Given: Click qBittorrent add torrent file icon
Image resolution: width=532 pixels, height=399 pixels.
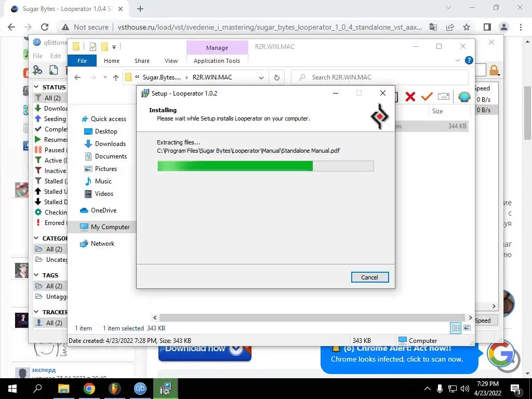Looking at the screenshot, I should (x=54, y=70).
